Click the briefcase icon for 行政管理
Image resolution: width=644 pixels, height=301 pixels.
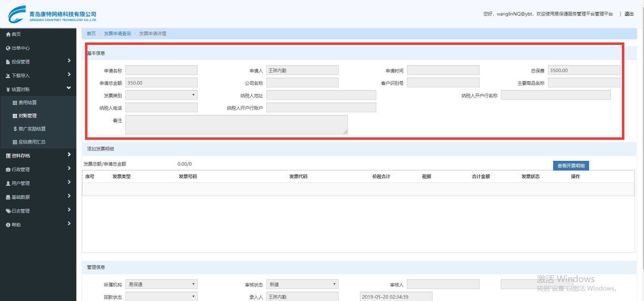(8, 169)
